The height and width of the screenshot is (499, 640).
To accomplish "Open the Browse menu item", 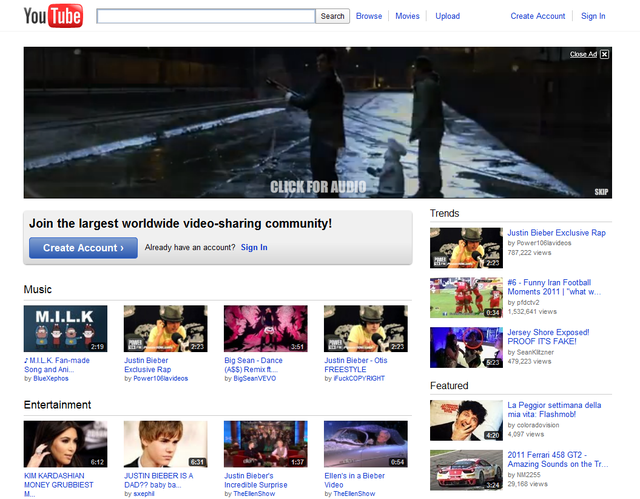I will coord(369,16).
